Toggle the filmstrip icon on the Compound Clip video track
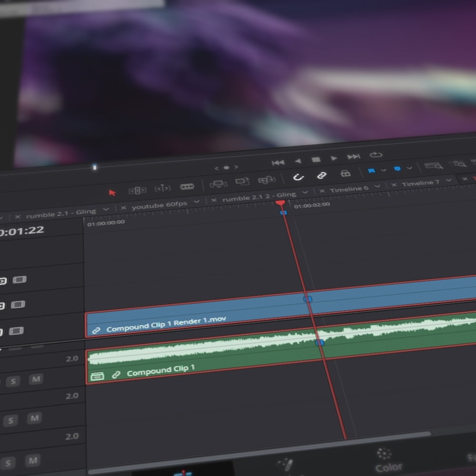The height and width of the screenshot is (476, 476). coord(16,331)
